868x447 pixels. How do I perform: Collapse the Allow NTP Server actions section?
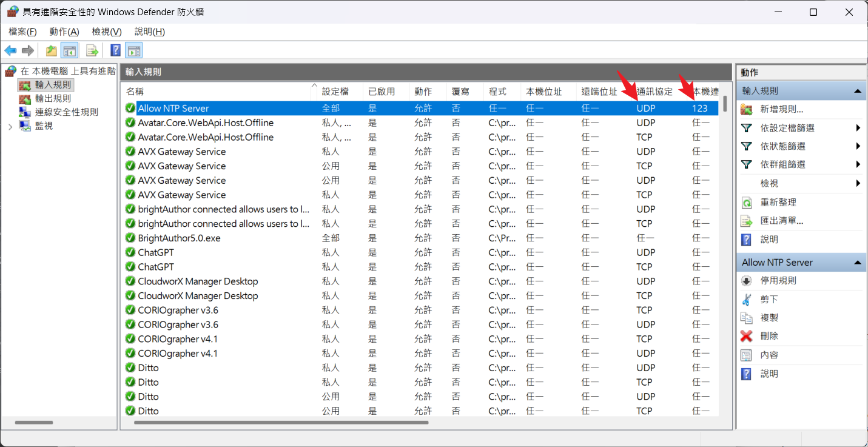point(858,263)
